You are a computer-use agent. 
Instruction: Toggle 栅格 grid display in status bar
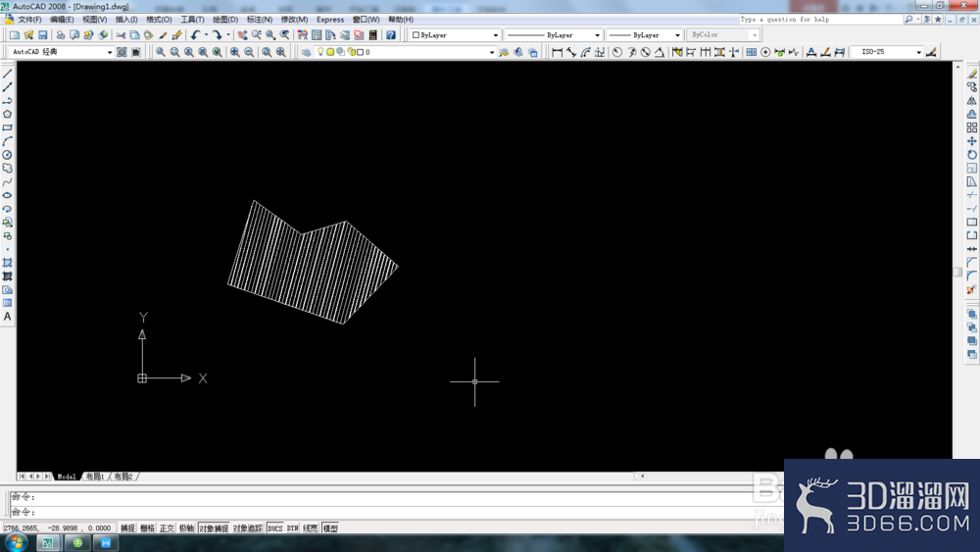[x=148, y=528]
